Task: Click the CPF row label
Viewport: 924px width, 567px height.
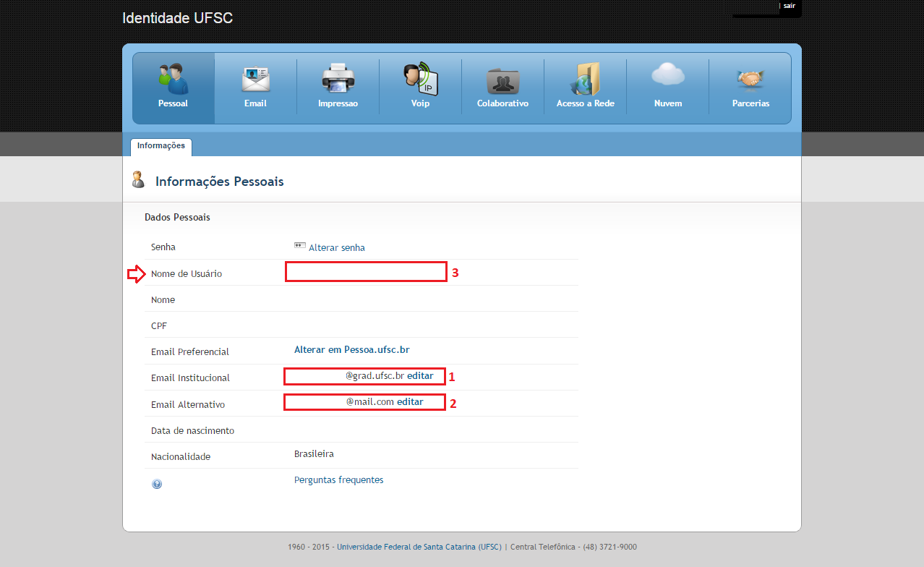Action: (x=159, y=326)
